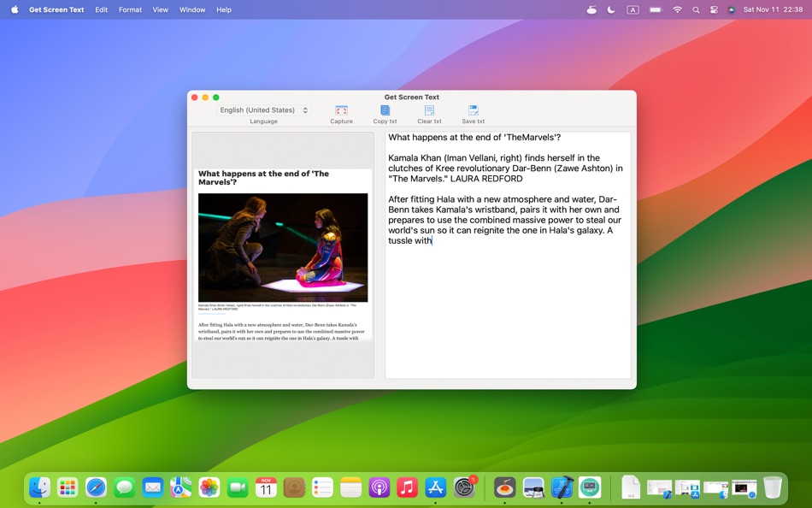Viewport: 812px width, 508px height.
Task: Open System Settings from the dock
Action: click(x=464, y=487)
